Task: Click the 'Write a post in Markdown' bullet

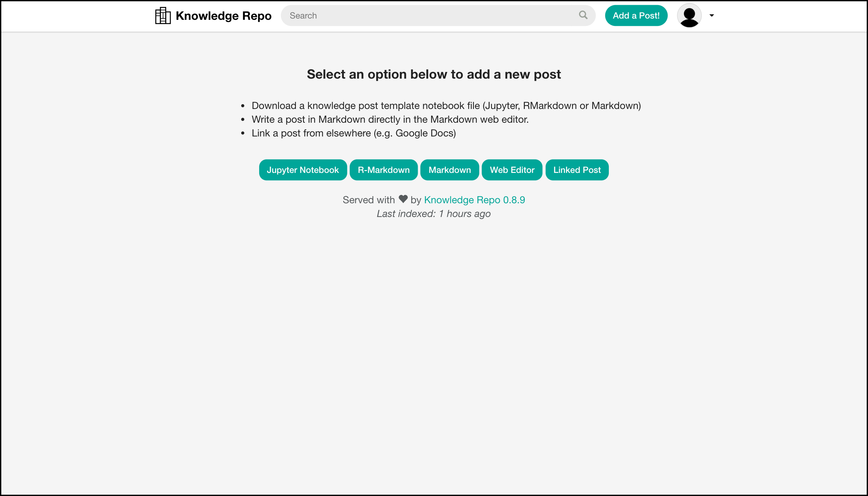Action: tap(390, 120)
